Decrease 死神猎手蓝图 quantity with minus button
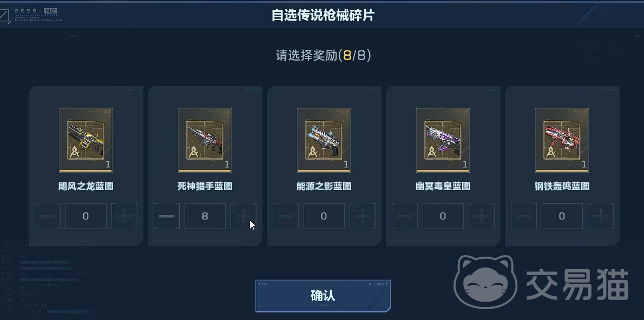Viewport: 644px width, 320px height. (x=166, y=216)
